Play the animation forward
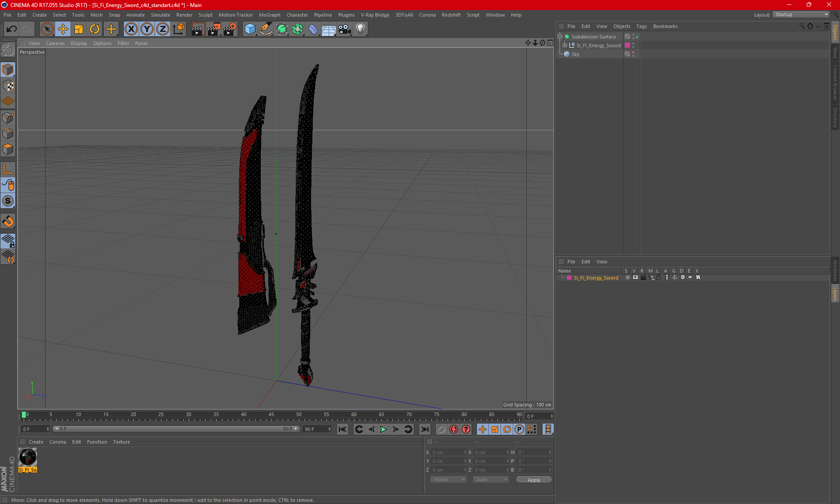The image size is (840, 504). coord(383,429)
